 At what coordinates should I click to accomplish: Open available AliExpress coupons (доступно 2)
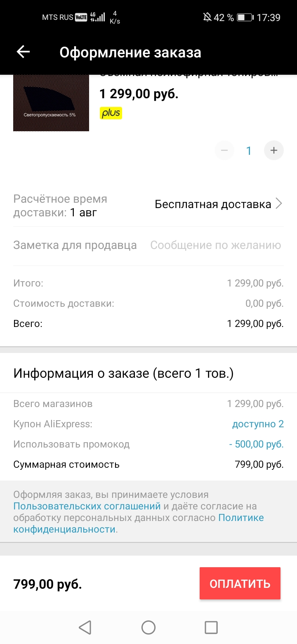coord(258,424)
